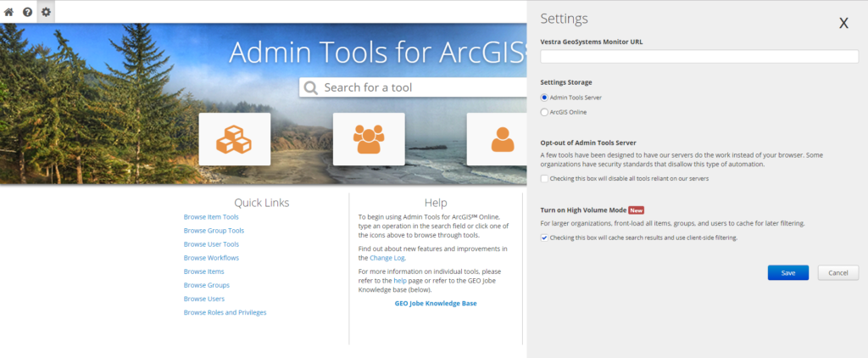Image resolution: width=868 pixels, height=358 pixels.
Task: Open Browse Item Tools link
Action: coord(211,217)
